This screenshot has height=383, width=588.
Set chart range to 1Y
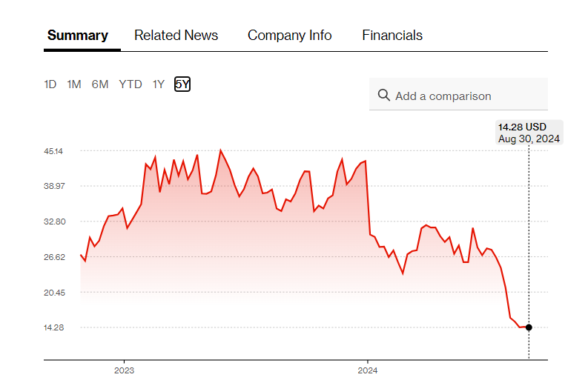click(x=158, y=84)
